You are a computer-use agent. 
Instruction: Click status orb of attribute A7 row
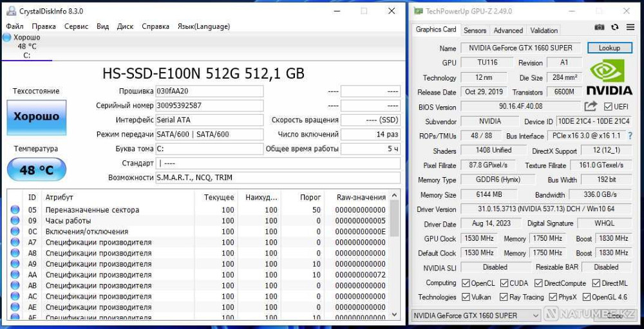coord(15,242)
